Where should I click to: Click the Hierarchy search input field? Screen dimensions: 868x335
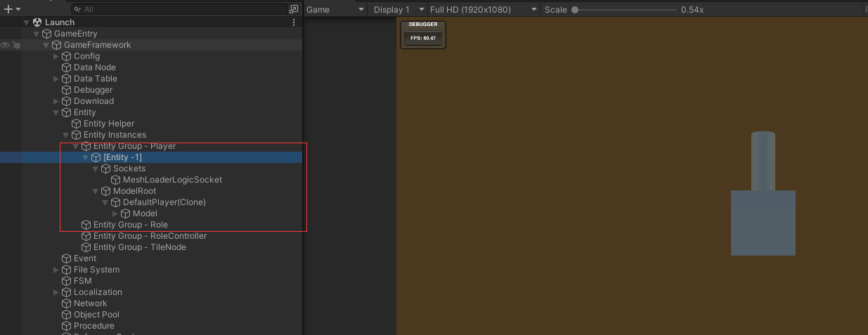click(183, 10)
